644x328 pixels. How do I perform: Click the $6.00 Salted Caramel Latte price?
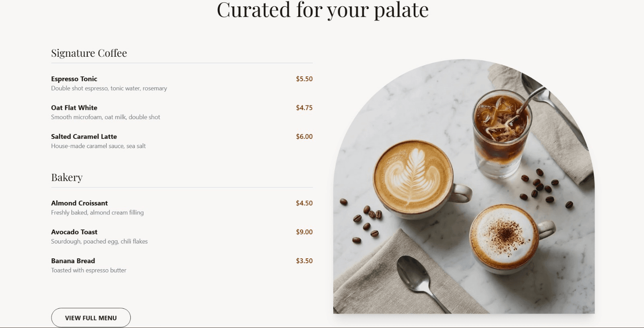(304, 136)
